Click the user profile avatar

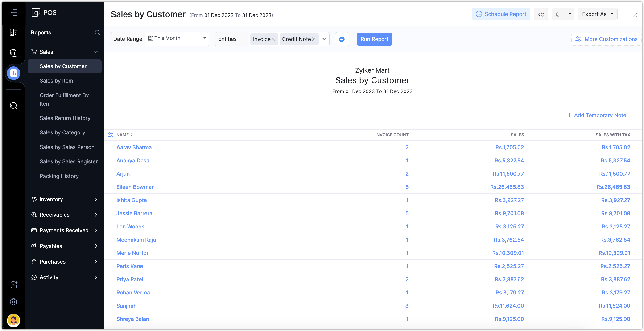pyautogui.click(x=13, y=320)
